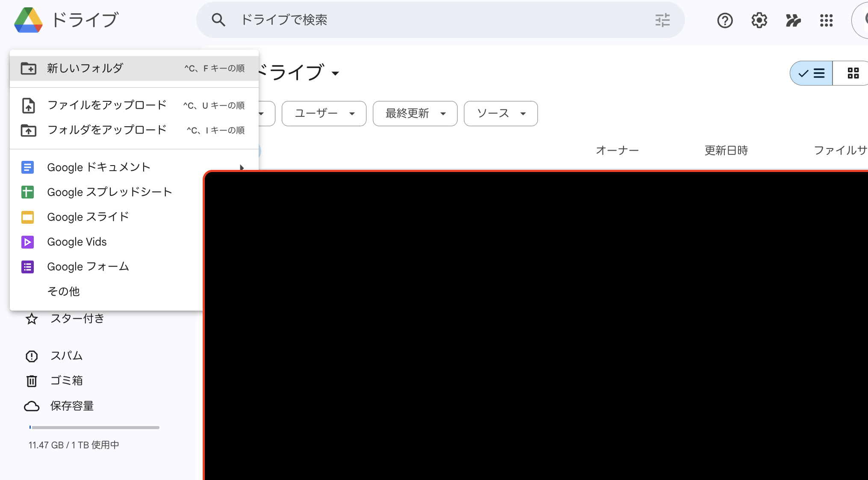This screenshot has height=480, width=868.
Task: Expand the ソース filter dropdown
Action: (x=500, y=113)
